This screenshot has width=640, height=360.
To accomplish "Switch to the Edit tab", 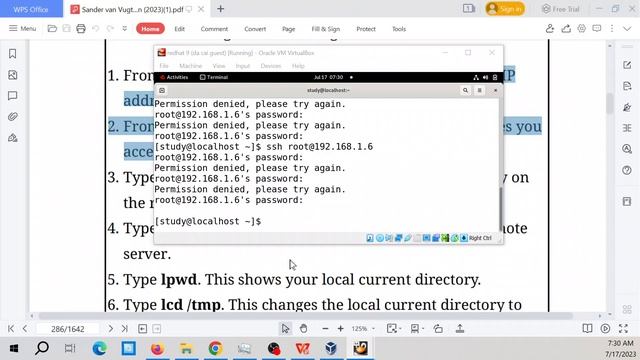I will click(180, 29).
